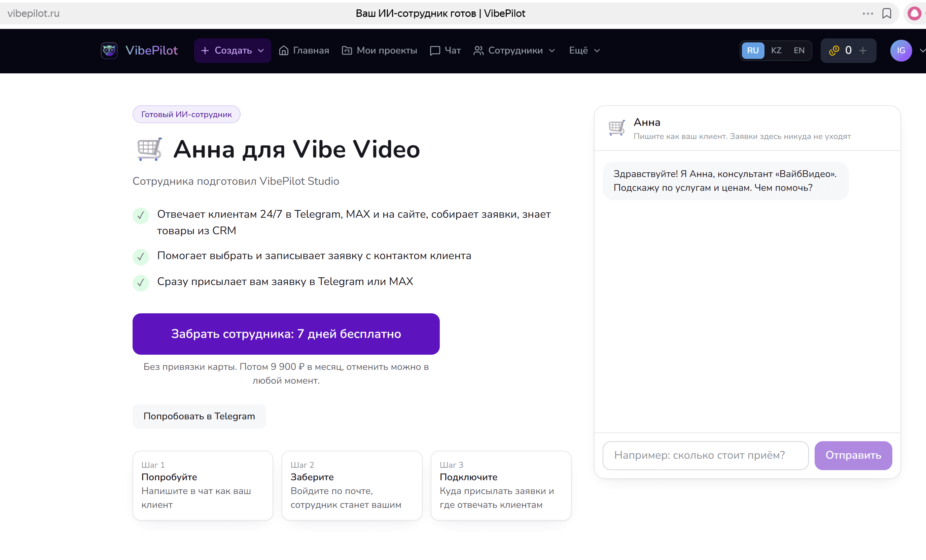
Task: Click the bookmark icon in the browser bar
Action: click(x=887, y=13)
